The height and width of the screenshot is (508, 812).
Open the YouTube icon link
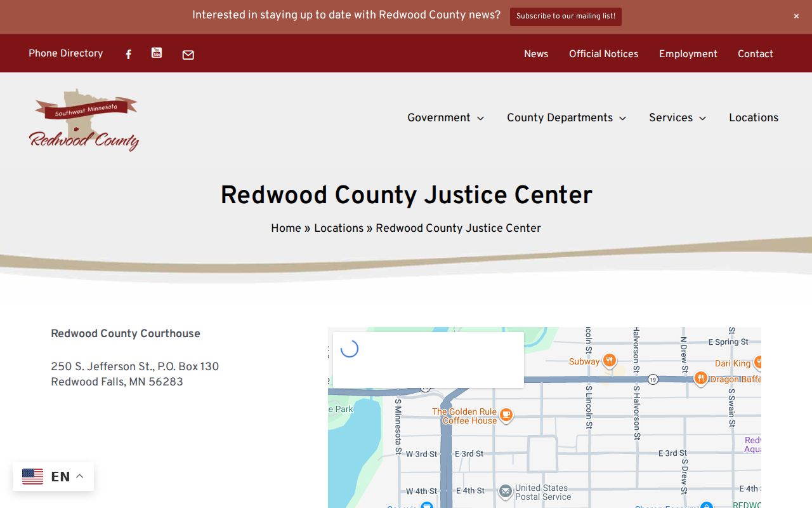click(x=157, y=53)
